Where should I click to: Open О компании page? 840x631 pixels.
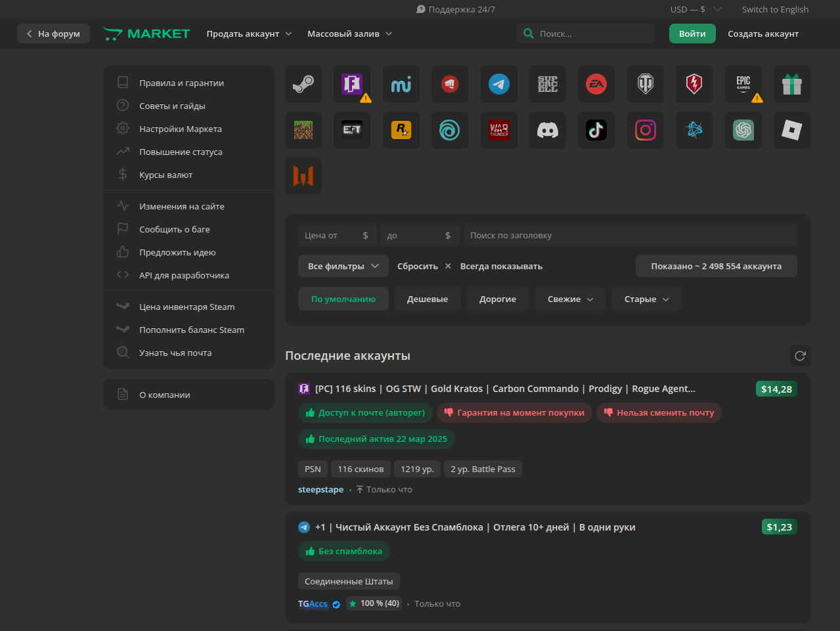(188, 395)
